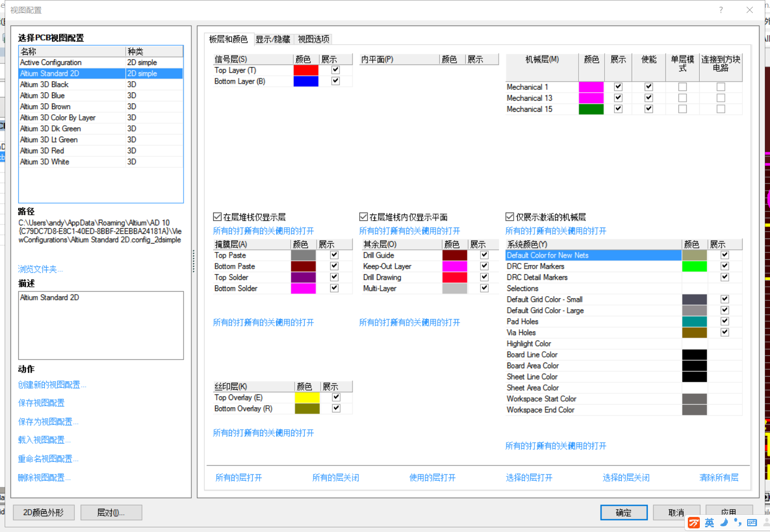Open Pad Holes teal color swatch
770x532 pixels.
coord(695,322)
